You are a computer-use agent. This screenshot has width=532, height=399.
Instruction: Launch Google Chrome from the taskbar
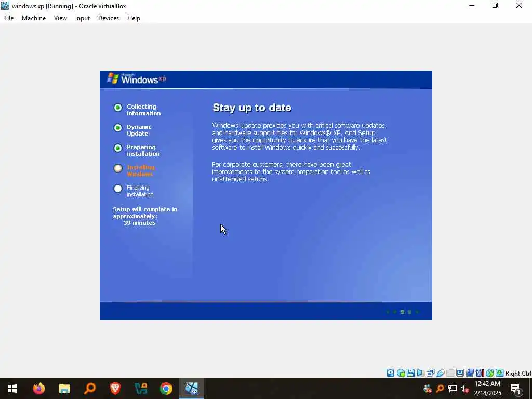166,389
